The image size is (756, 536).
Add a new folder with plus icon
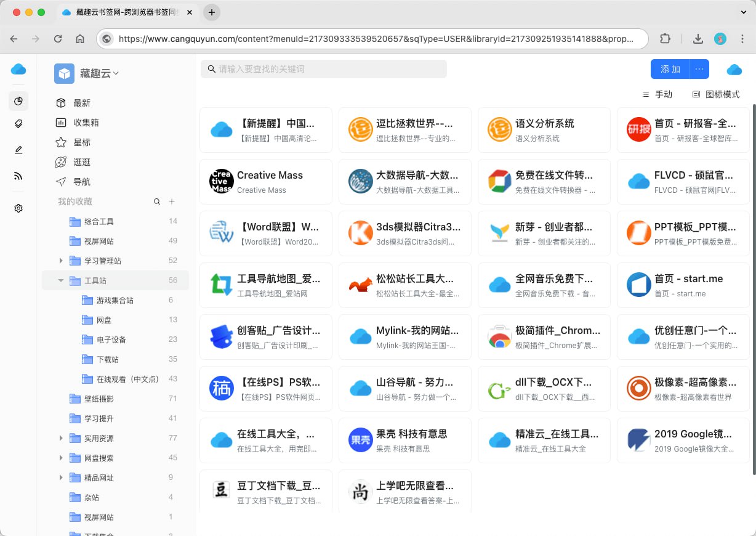coord(172,201)
